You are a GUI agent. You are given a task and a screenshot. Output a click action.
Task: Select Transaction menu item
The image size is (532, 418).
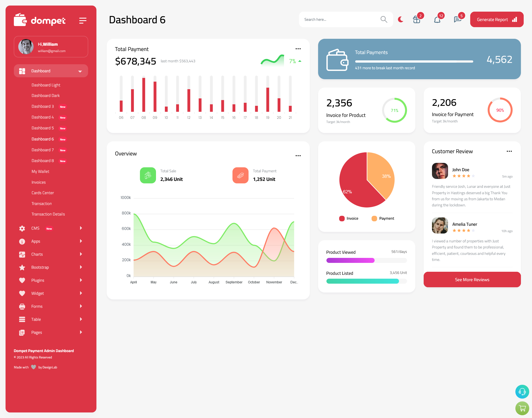click(x=42, y=203)
